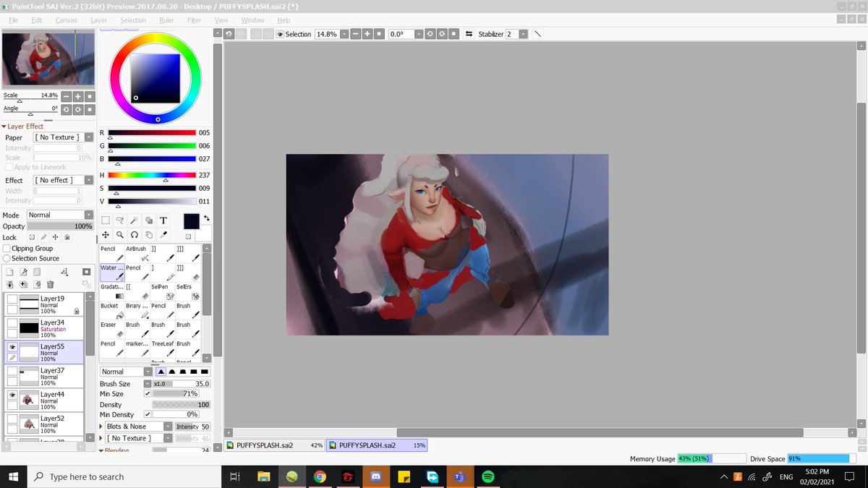Open the Layer menu
This screenshot has width=868, height=488.
99,20
